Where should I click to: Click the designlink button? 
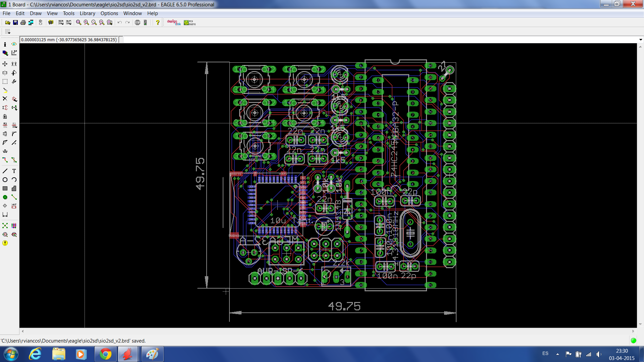[173, 22]
